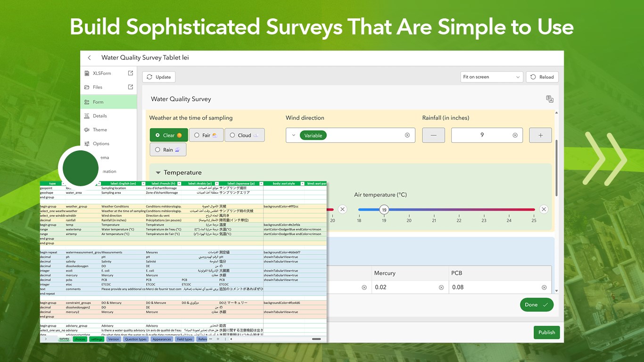The height and width of the screenshot is (362, 644).
Task: Clear the PCB value 0.08
Action: click(544, 287)
